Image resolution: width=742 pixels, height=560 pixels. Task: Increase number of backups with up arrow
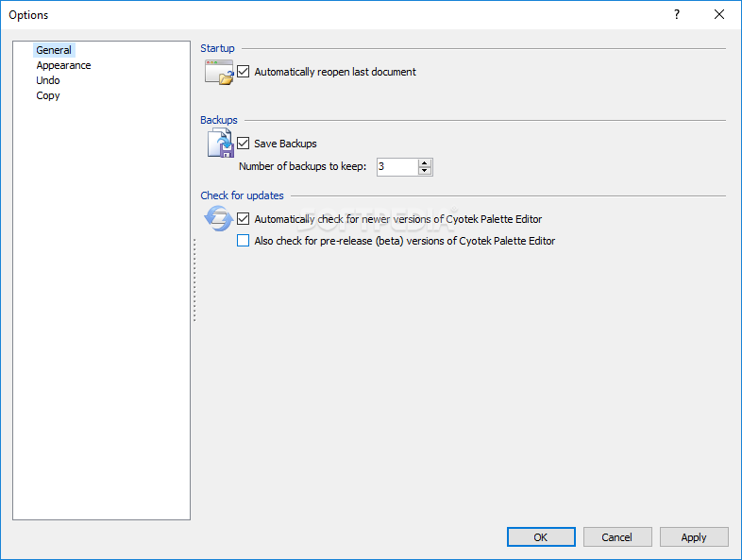click(425, 162)
